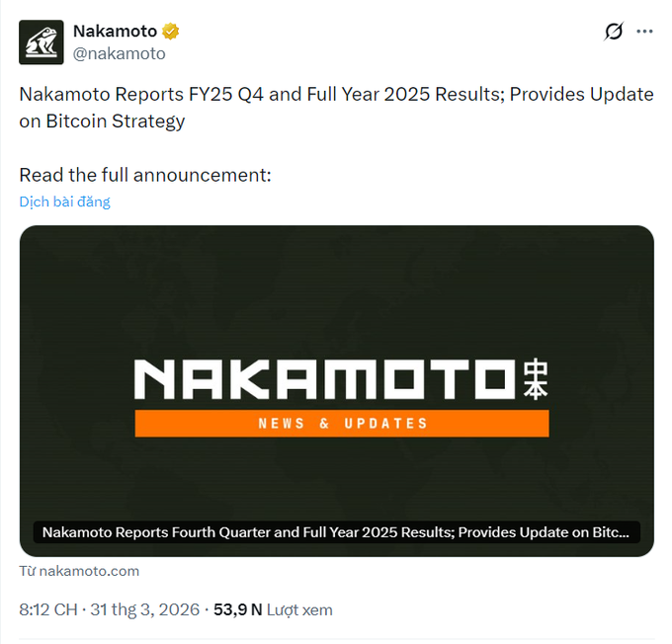Click the 8:12 CH post time
672x644 pixels.
(47, 609)
